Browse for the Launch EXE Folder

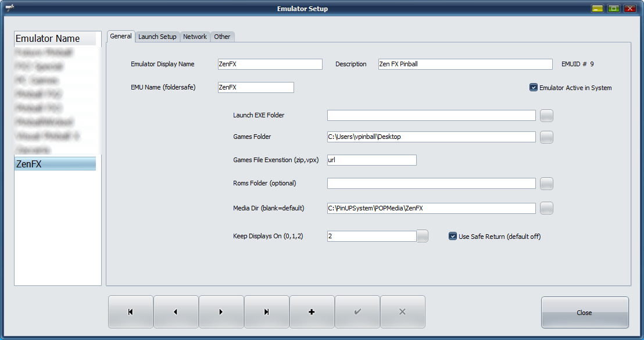546,116
